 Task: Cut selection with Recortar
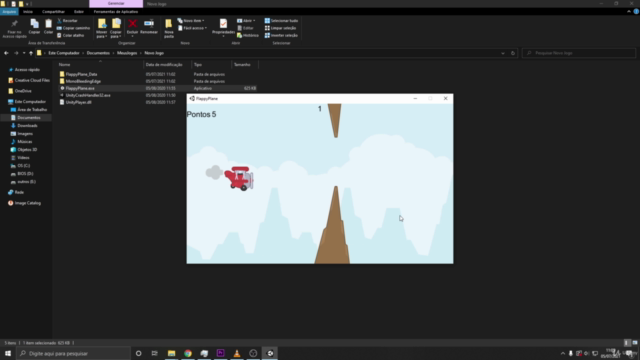[x=67, y=20]
